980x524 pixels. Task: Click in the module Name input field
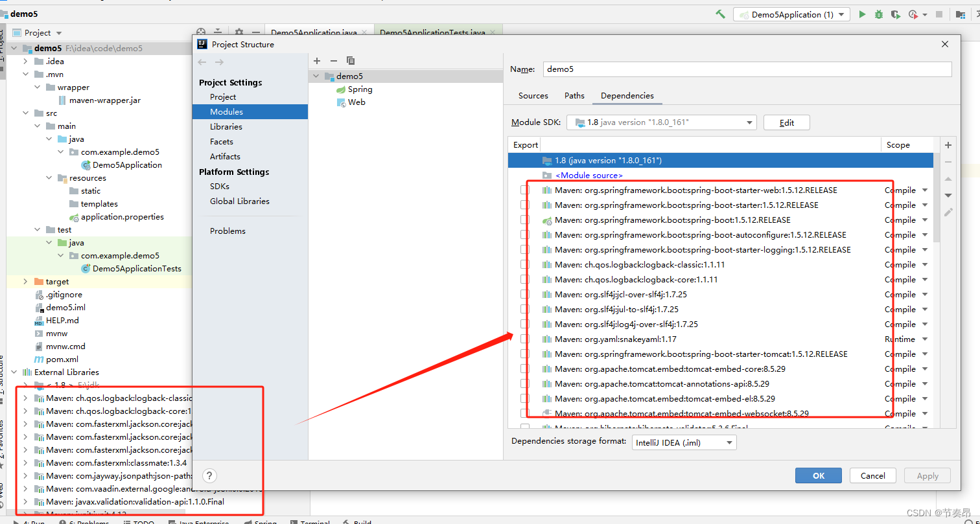coord(747,69)
